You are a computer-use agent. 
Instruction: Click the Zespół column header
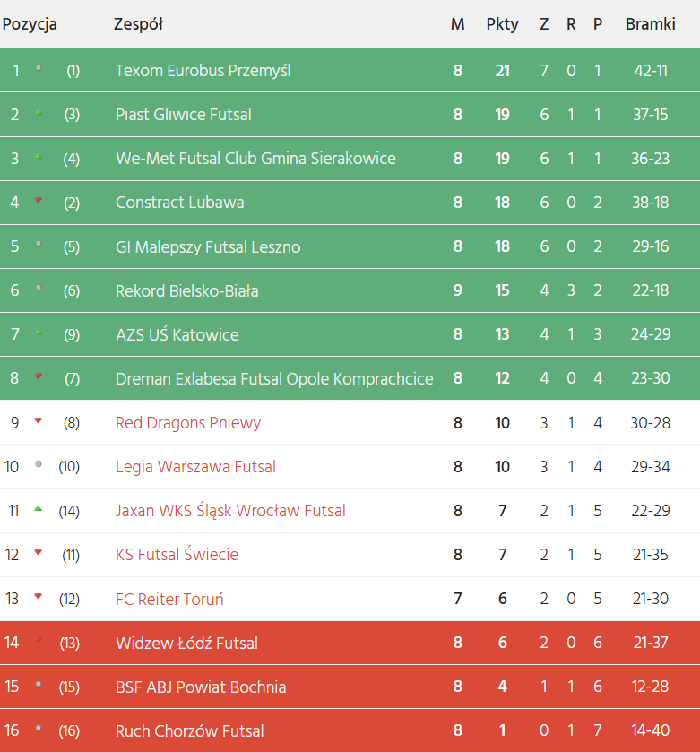138,24
